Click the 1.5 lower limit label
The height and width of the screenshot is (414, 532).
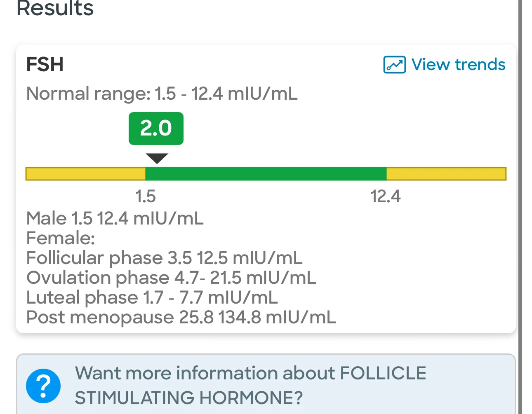click(146, 196)
